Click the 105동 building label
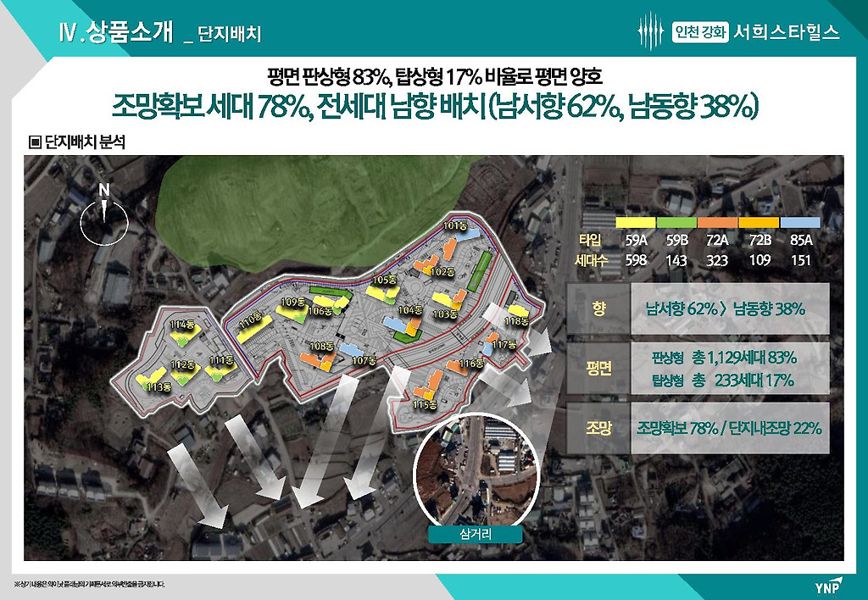Screen dimensions: 868x600 tap(385, 280)
